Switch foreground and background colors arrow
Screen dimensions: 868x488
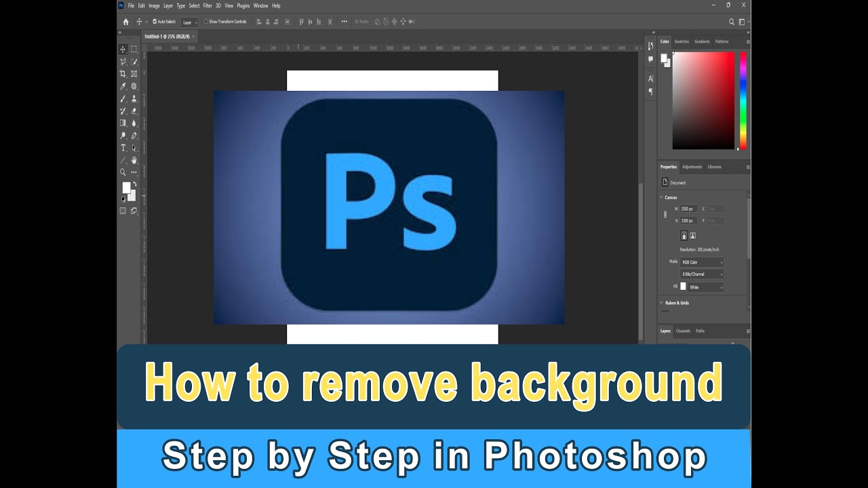click(134, 184)
